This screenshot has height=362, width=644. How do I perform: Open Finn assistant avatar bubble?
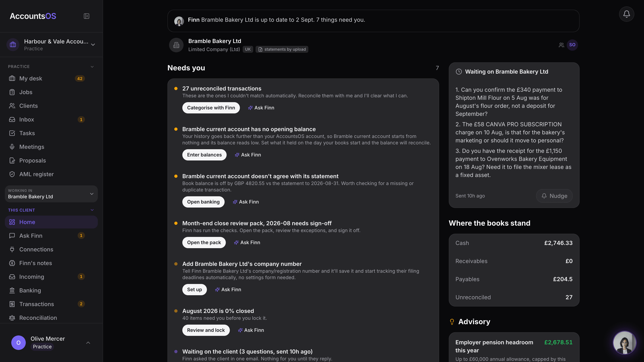(624, 342)
